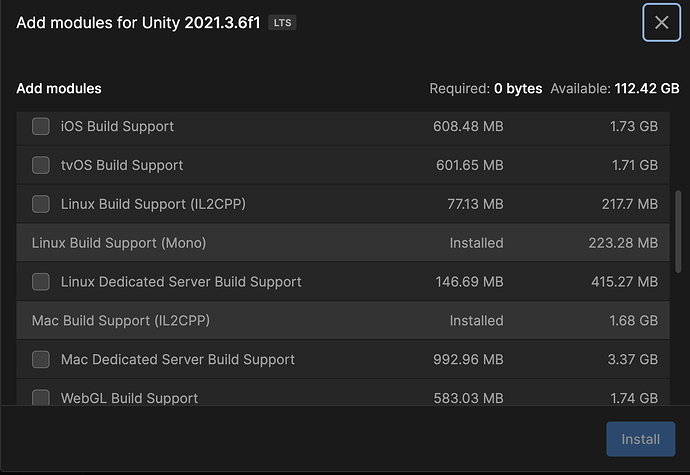Click the Available 112.42 GB indicator
Image resolution: width=690 pixels, height=475 pixels.
coord(615,88)
